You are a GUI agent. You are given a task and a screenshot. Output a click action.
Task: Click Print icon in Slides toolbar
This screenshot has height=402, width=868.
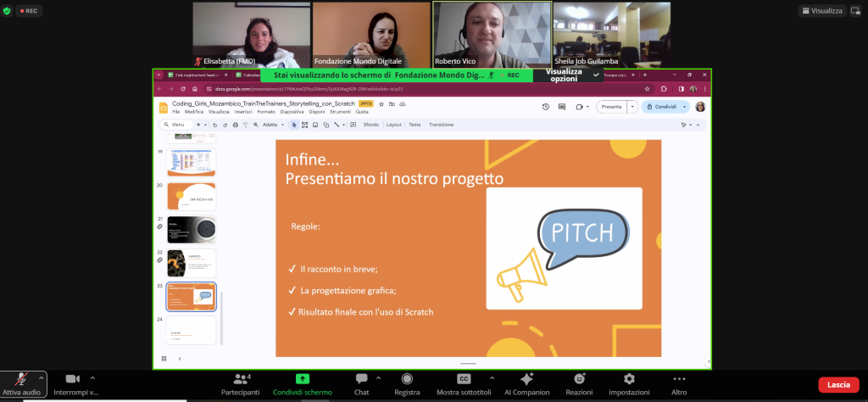coord(236,125)
